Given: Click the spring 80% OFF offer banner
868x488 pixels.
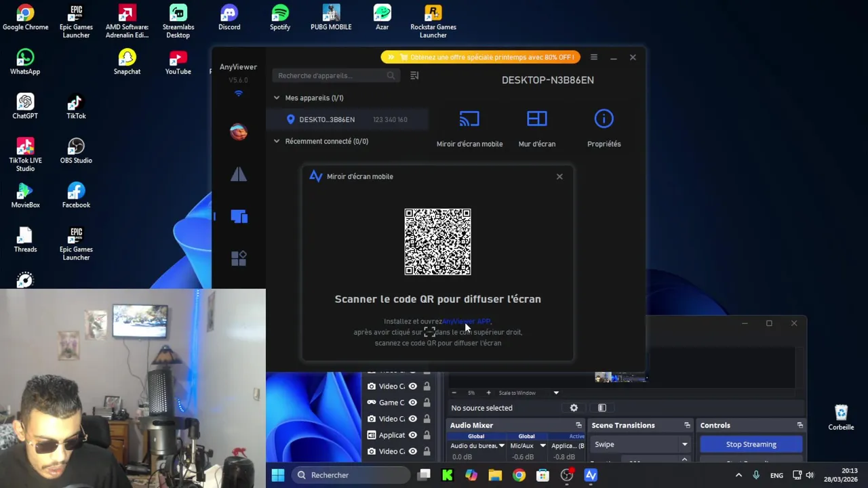Looking at the screenshot, I should tap(481, 57).
